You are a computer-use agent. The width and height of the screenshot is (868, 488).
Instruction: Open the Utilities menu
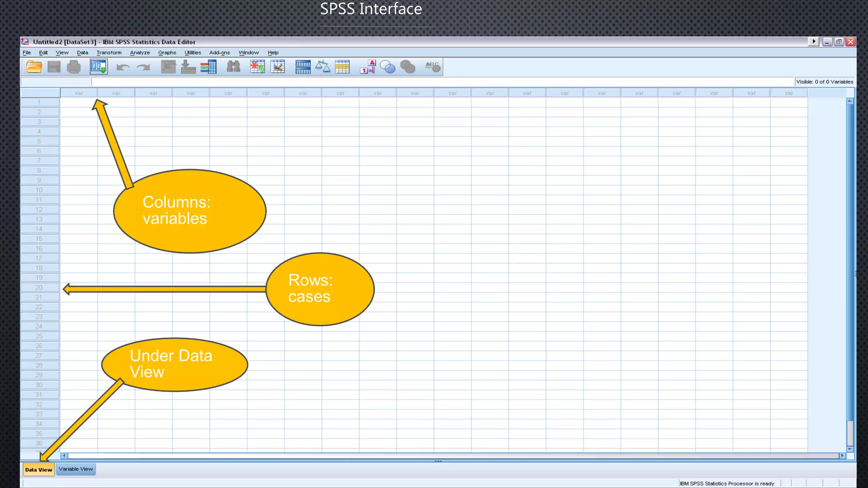pos(193,53)
